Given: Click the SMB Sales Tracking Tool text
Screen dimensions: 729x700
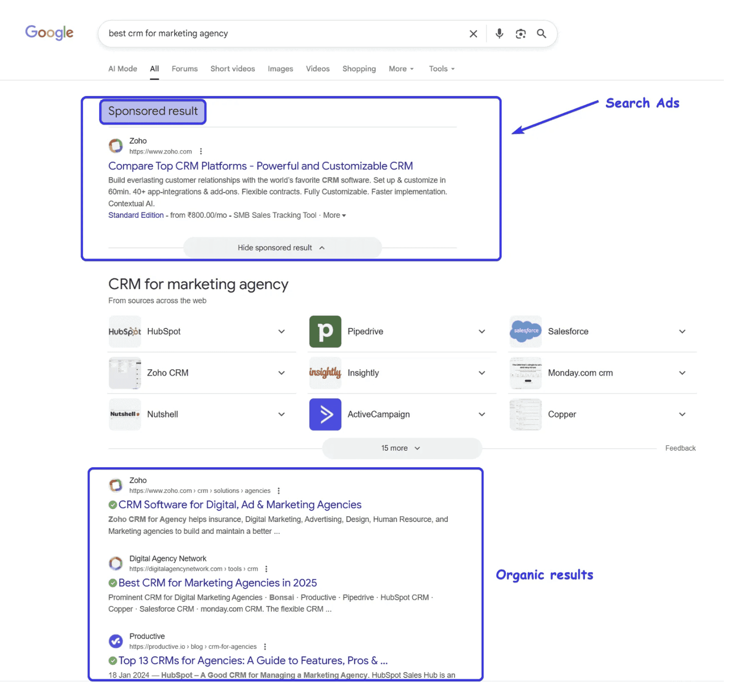Looking at the screenshot, I should [x=275, y=215].
